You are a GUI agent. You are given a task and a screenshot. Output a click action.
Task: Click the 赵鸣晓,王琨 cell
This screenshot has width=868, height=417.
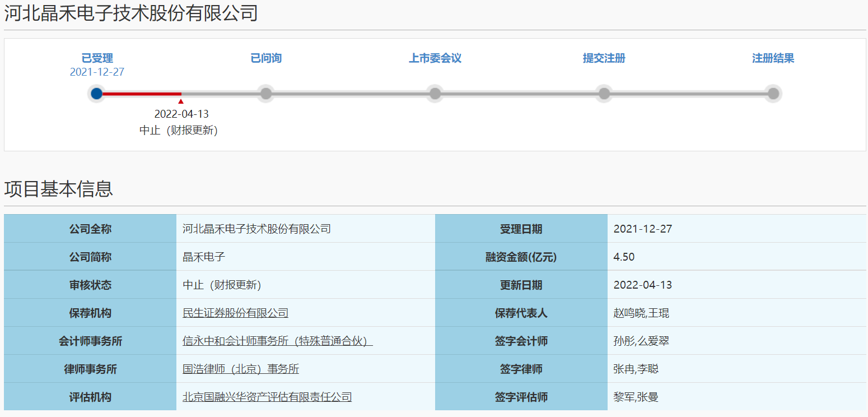(737, 313)
